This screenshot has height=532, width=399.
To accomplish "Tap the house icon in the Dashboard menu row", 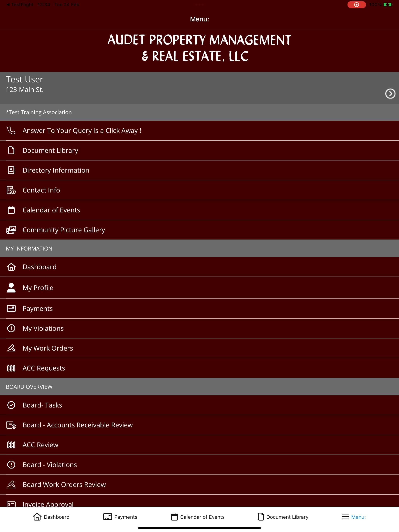I will point(11,267).
